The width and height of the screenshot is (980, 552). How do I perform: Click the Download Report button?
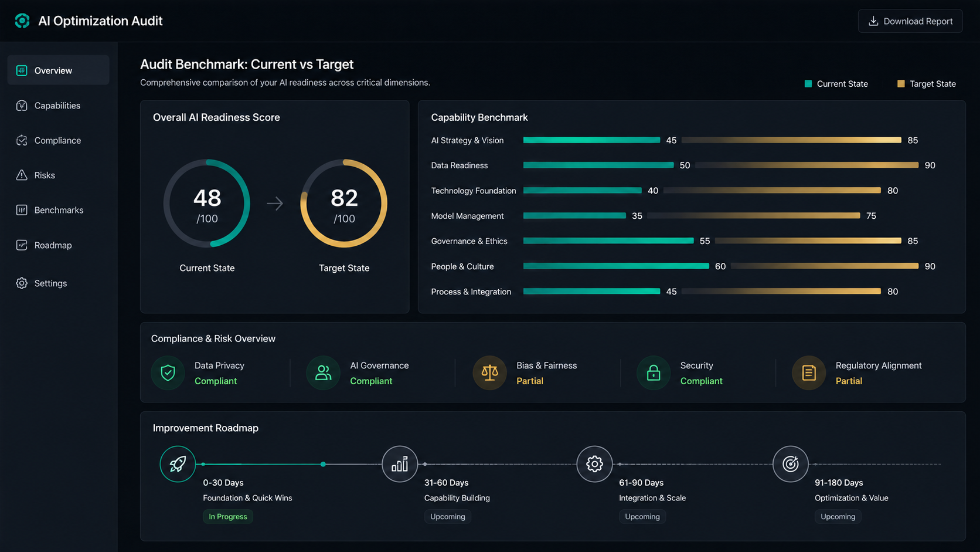click(x=910, y=21)
